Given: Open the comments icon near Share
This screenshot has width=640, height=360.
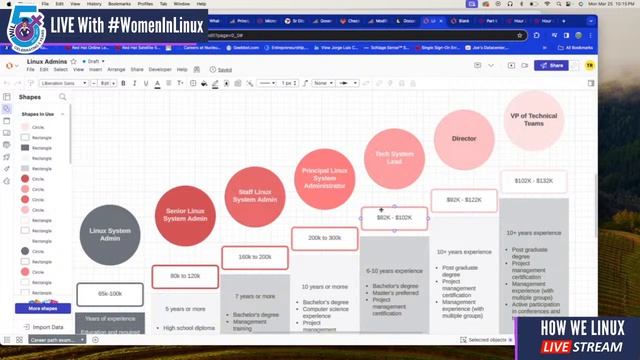Looking at the screenshot, I should (478, 65).
